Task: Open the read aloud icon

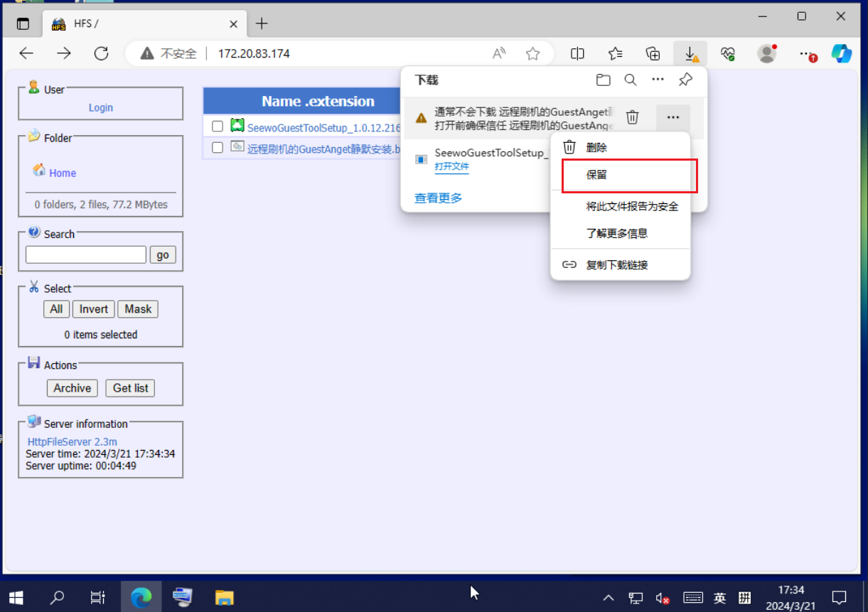Action: [x=499, y=53]
